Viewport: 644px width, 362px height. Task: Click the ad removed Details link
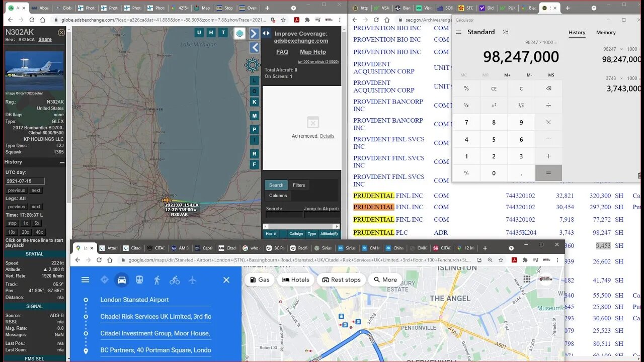(327, 136)
